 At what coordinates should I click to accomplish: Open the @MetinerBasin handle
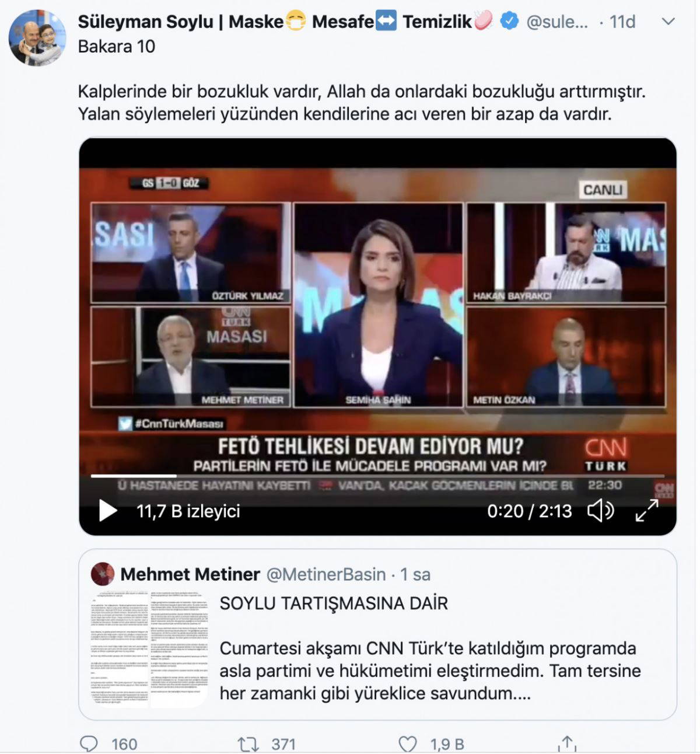(326, 574)
